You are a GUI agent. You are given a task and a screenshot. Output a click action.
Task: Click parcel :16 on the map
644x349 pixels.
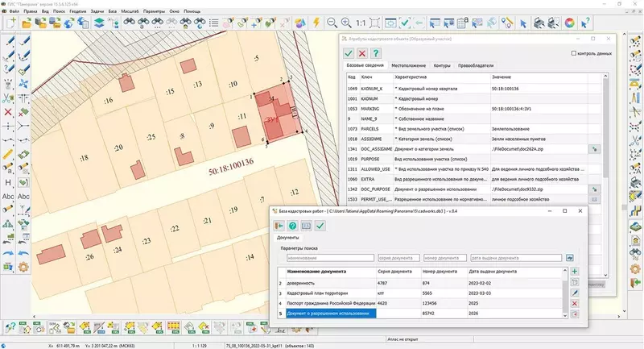click(x=109, y=100)
